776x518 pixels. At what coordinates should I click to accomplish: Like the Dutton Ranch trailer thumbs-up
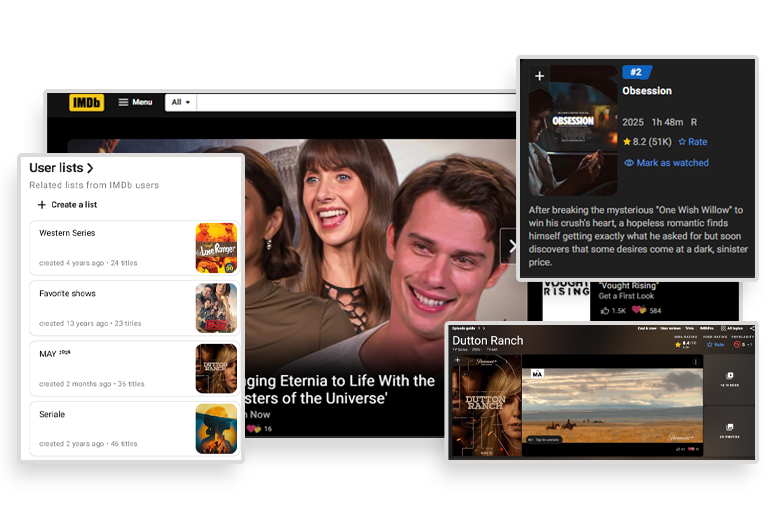pos(680,449)
